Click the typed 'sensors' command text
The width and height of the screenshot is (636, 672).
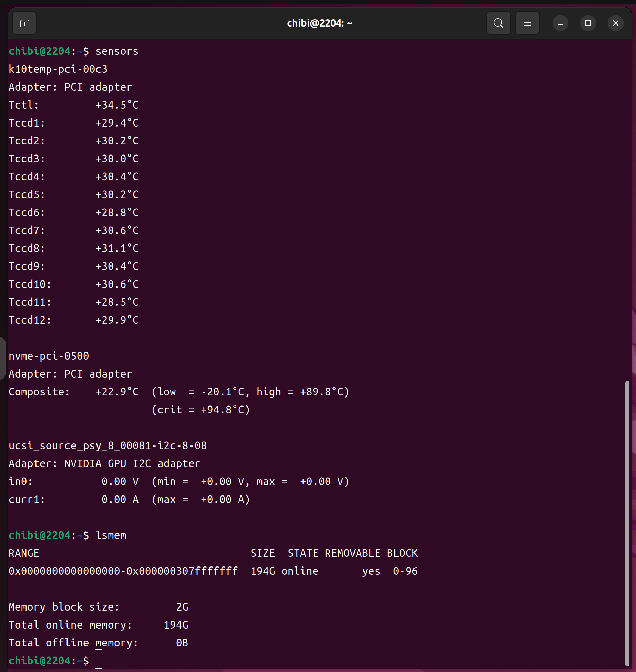pyautogui.click(x=117, y=51)
